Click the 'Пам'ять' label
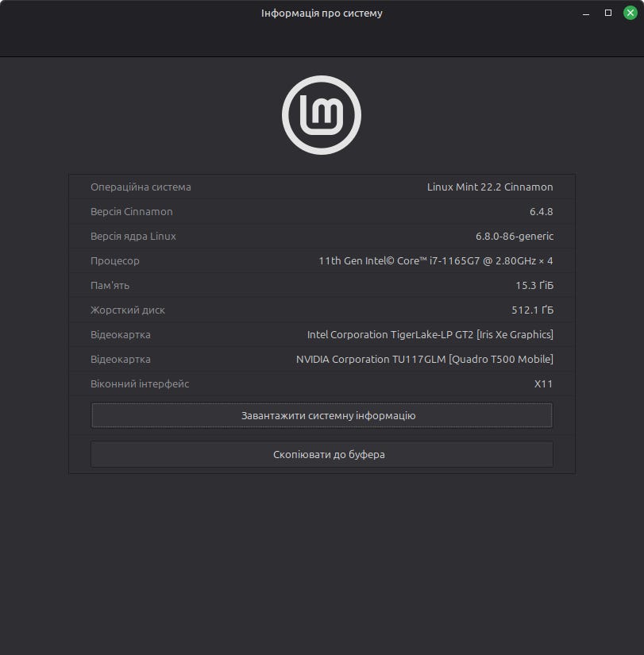This screenshot has width=644, height=655. 110,285
